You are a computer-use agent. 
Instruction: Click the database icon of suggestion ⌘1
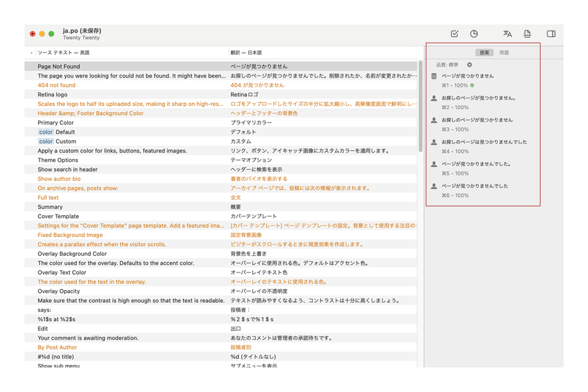pos(434,76)
